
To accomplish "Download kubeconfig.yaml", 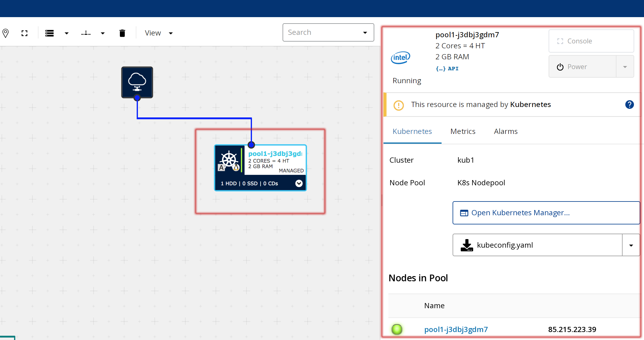I will coord(537,245).
